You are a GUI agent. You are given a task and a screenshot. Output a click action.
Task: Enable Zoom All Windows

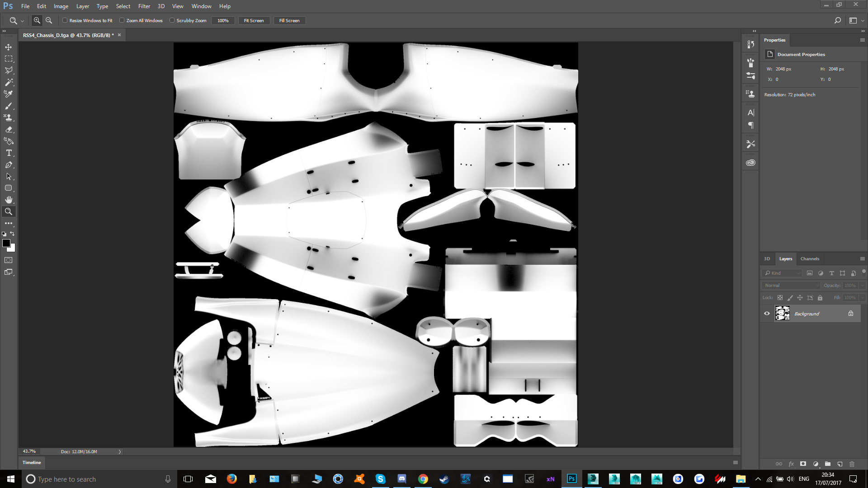click(122, 20)
